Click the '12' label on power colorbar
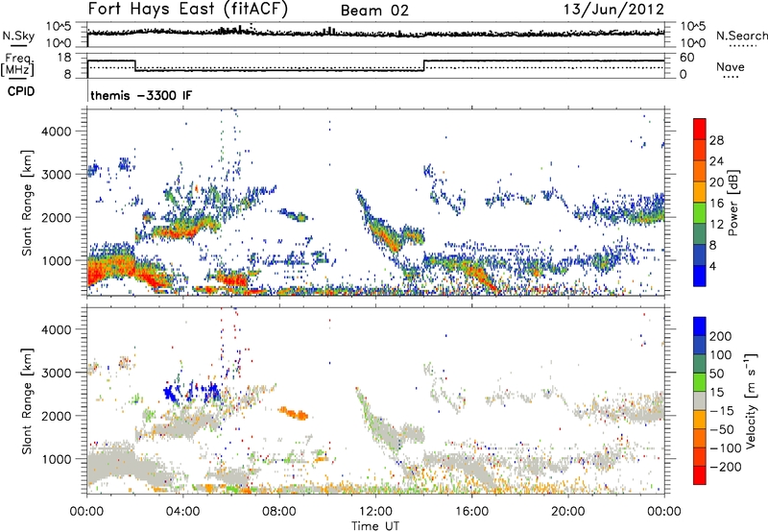The height and width of the screenshot is (532, 768). [716, 225]
